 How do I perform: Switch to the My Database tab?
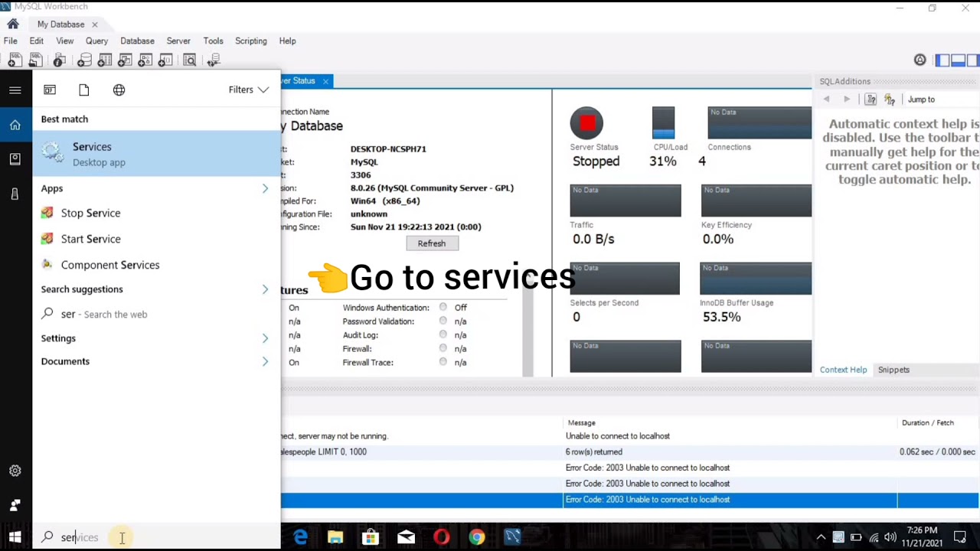[60, 24]
